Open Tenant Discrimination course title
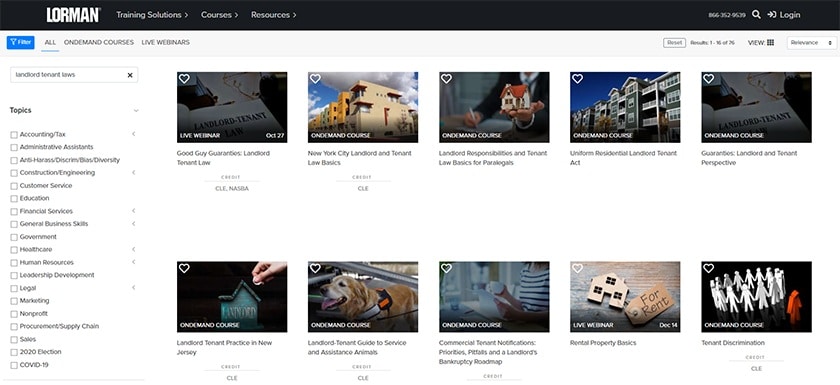The image size is (840, 385). [733, 343]
